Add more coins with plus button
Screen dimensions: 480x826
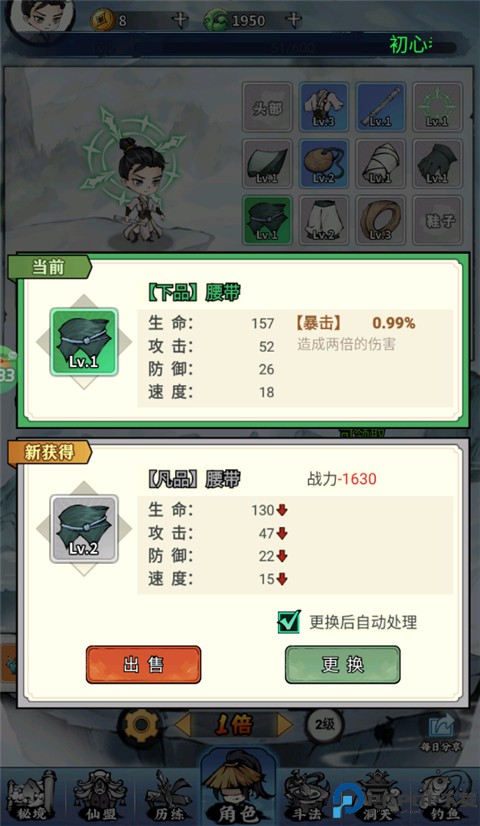point(180,20)
